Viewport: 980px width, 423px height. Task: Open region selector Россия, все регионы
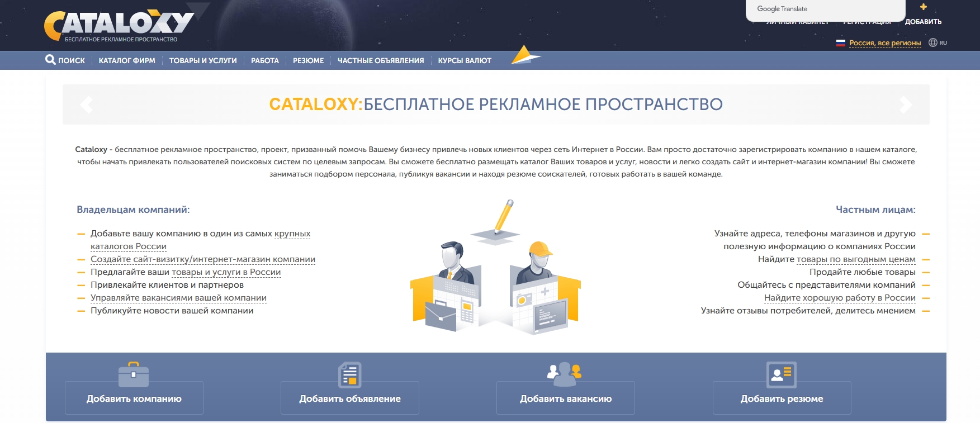pyautogui.click(x=885, y=43)
